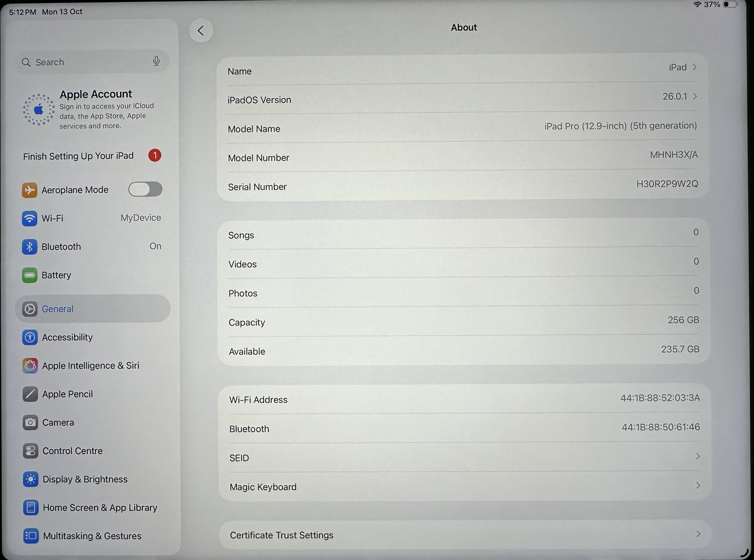Tap the Display & Brightness icon
754x560 pixels.
tap(31, 479)
